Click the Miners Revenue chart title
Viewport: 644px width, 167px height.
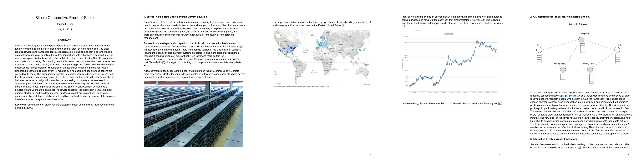[x=449, y=33]
